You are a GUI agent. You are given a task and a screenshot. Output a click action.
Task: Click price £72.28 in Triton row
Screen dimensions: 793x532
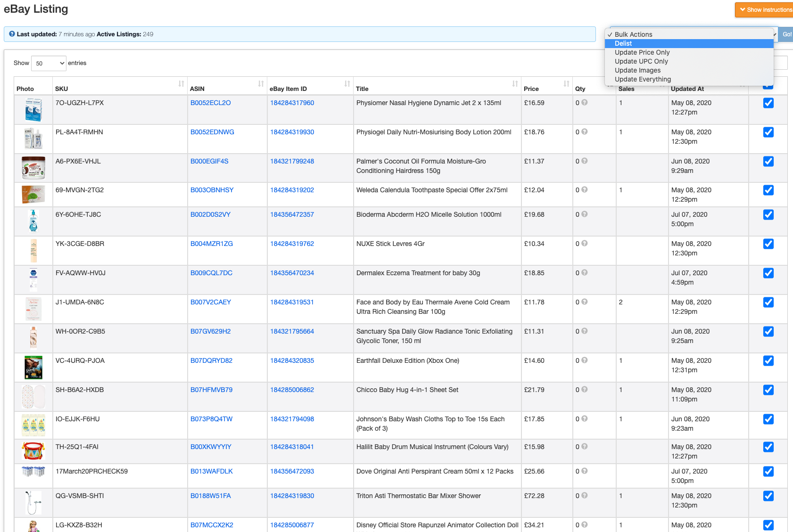(x=534, y=496)
